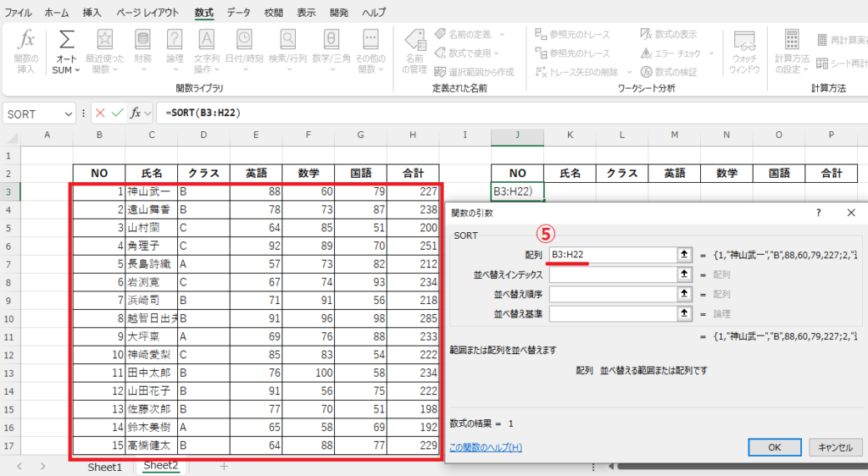Click the fx icon beside the formula bar
The width and height of the screenshot is (868, 476).
coord(135,113)
